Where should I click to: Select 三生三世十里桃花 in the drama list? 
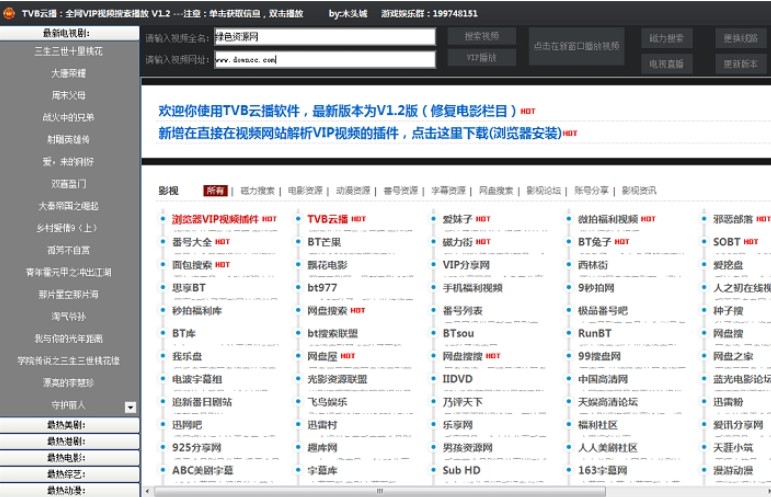tap(68, 51)
